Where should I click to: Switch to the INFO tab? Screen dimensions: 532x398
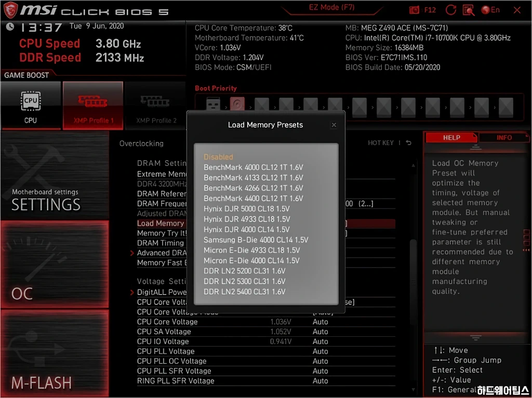504,138
